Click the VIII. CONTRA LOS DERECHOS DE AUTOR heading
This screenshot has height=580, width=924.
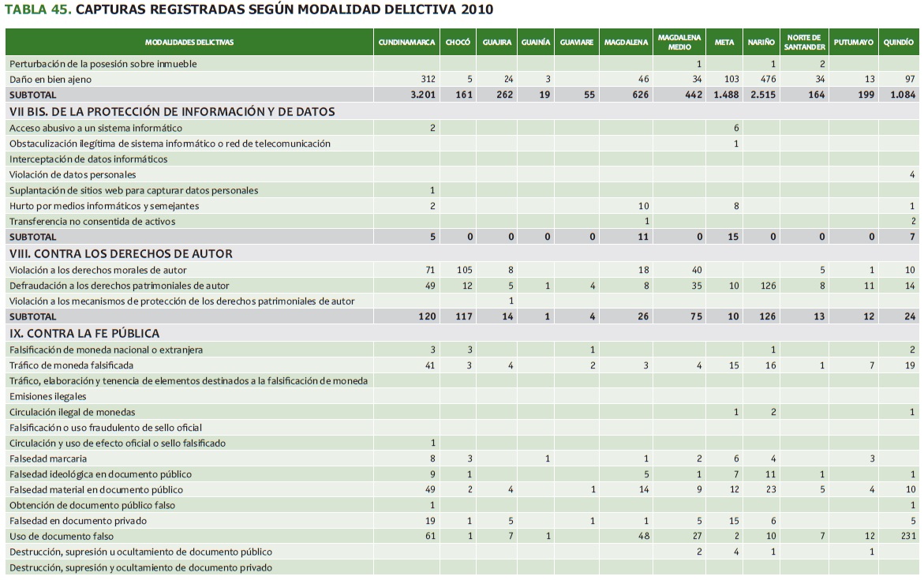(x=121, y=253)
